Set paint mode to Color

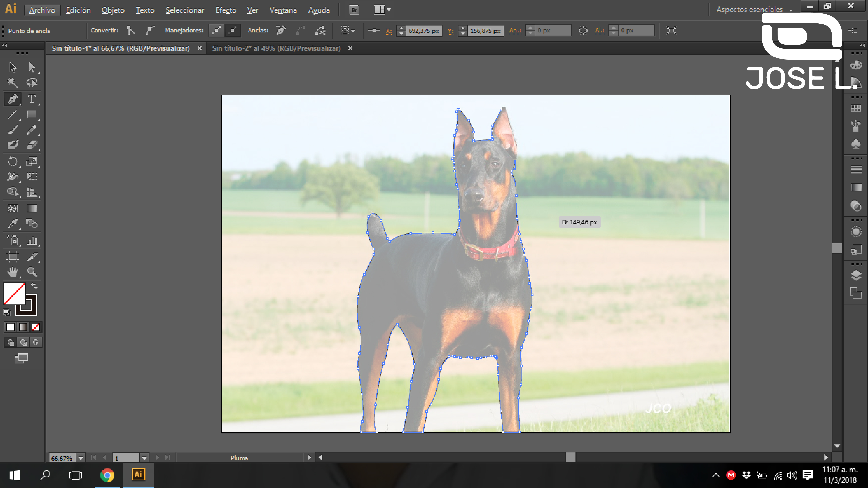pyautogui.click(x=10, y=327)
